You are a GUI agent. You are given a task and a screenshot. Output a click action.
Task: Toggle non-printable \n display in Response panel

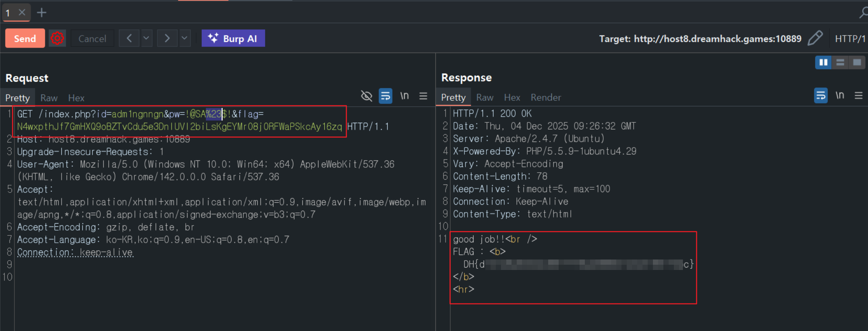point(840,96)
